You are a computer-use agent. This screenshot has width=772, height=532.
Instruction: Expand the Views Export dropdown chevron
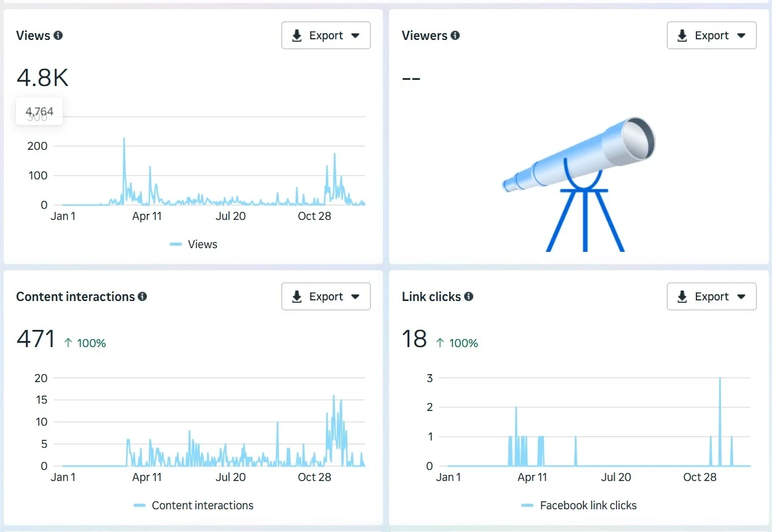coord(355,35)
